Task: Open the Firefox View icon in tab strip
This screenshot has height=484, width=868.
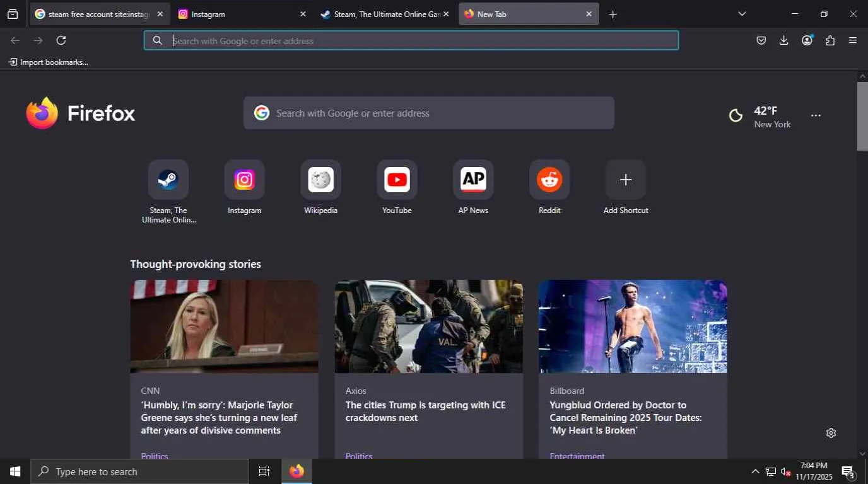Action: coord(13,14)
